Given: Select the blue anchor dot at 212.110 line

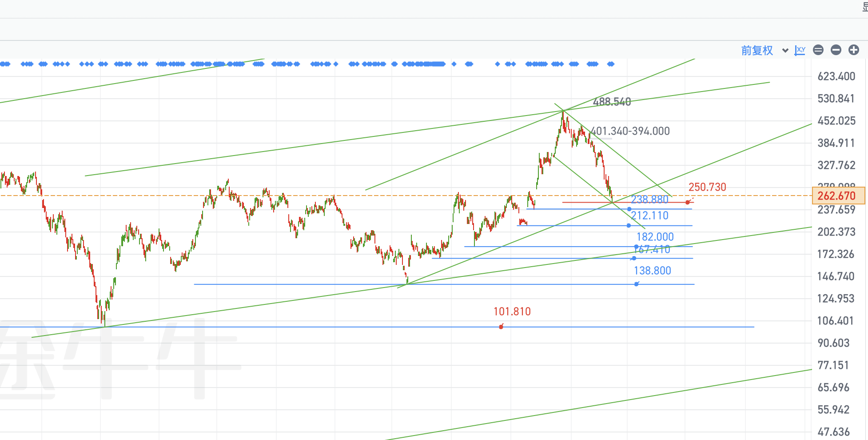Looking at the screenshot, I should pos(629,226).
